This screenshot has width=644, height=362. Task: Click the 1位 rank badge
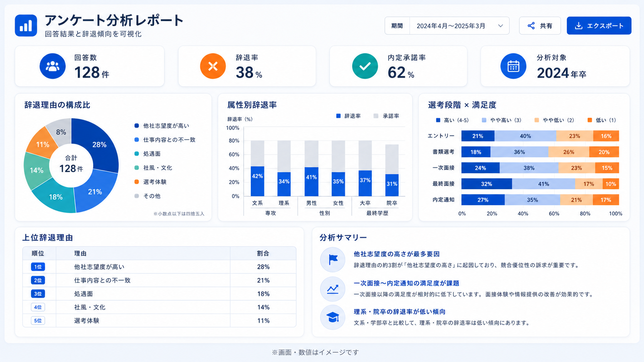point(38,267)
